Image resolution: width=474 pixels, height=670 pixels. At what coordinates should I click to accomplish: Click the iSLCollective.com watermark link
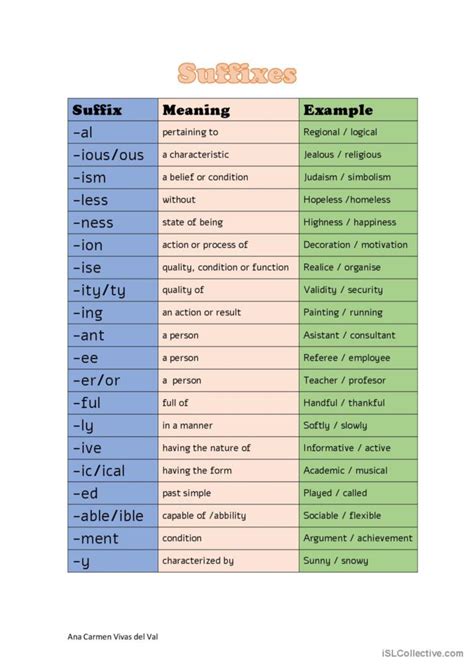[423, 653]
